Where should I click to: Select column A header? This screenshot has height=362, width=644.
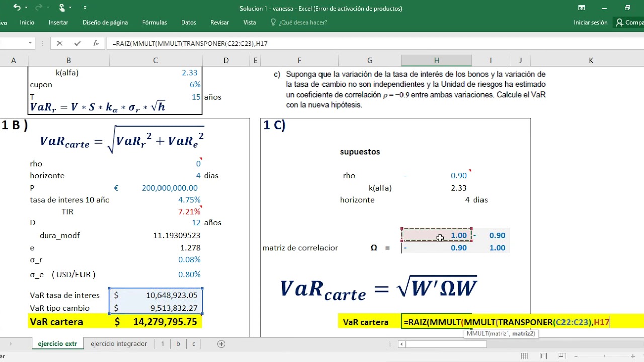point(14,60)
